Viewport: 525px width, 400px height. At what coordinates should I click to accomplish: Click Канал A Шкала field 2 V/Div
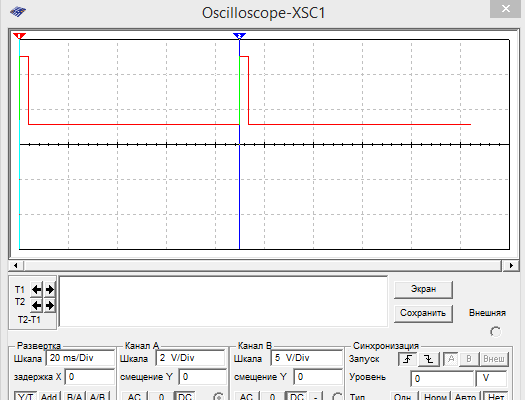point(191,358)
